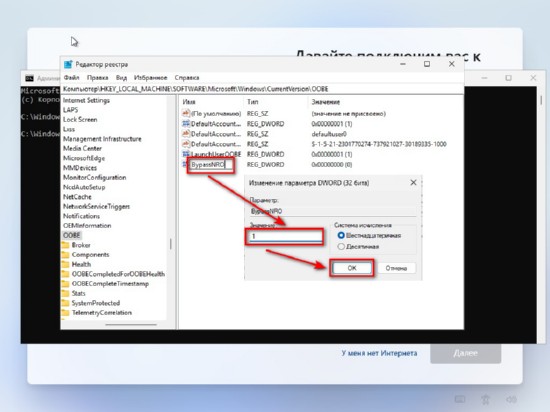Click the command prompt title bar icon

coord(29,78)
